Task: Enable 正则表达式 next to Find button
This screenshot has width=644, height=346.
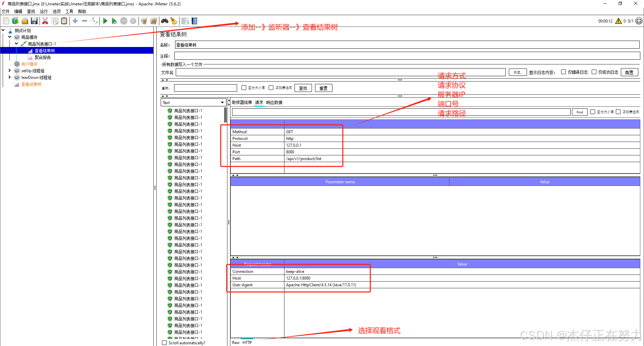Action: 618,112
